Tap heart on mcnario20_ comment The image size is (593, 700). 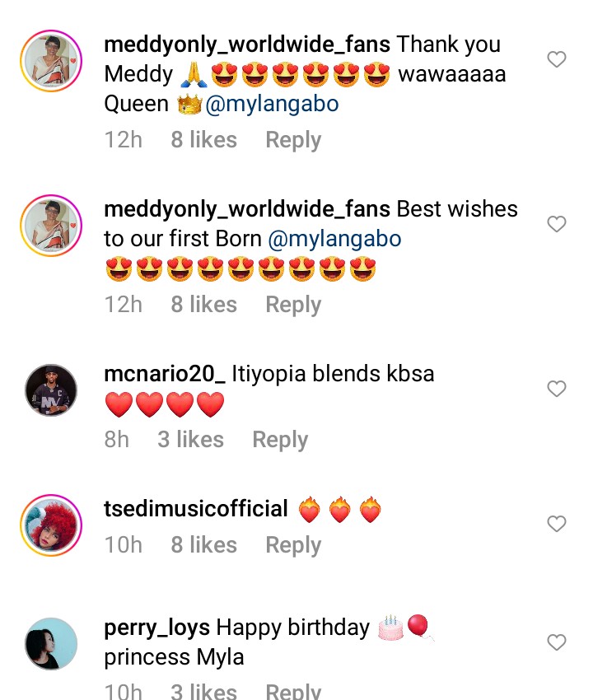point(558,389)
